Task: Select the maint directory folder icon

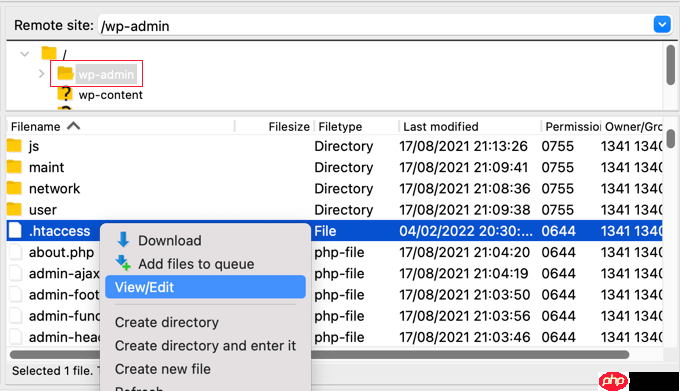Action: click(x=14, y=167)
